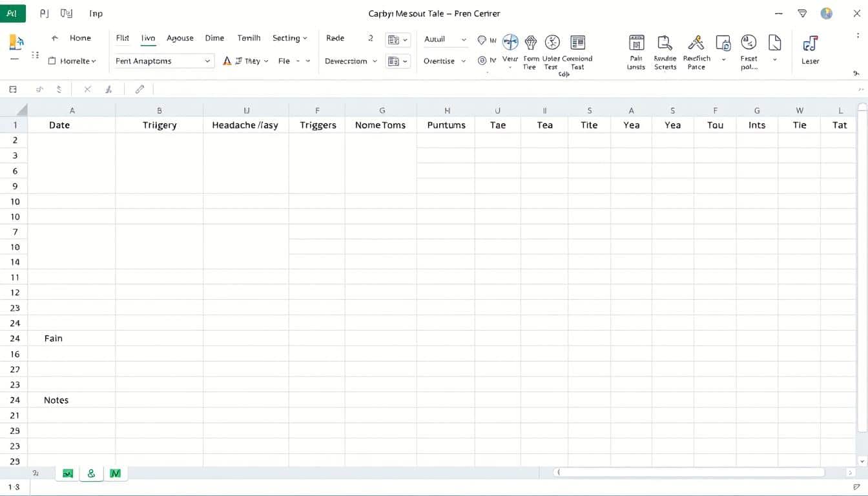Select the Date header cell
The height and width of the screenshot is (496, 868).
point(72,125)
